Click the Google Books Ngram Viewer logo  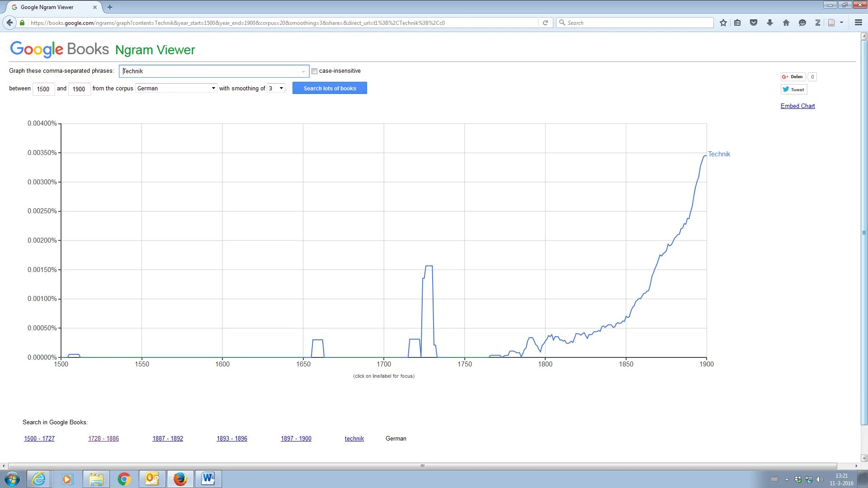click(x=103, y=49)
